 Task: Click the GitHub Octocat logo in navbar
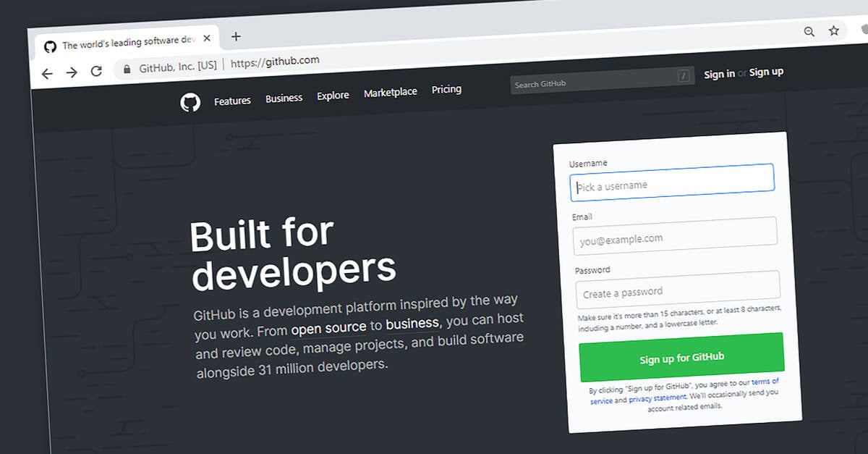[190, 103]
